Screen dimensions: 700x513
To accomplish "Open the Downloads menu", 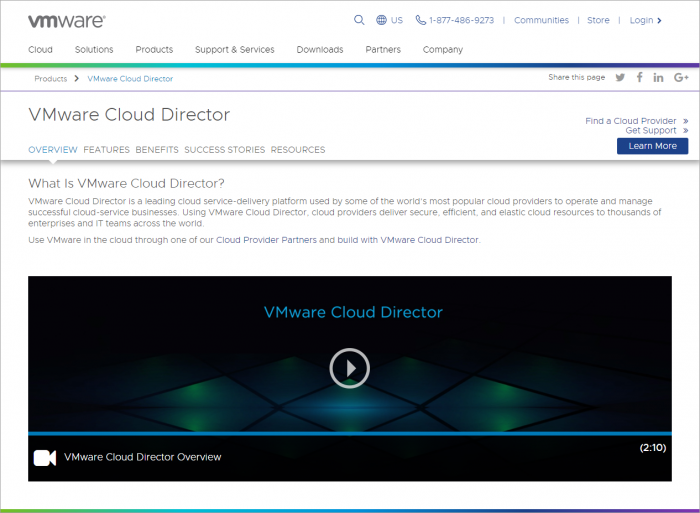I will point(320,50).
